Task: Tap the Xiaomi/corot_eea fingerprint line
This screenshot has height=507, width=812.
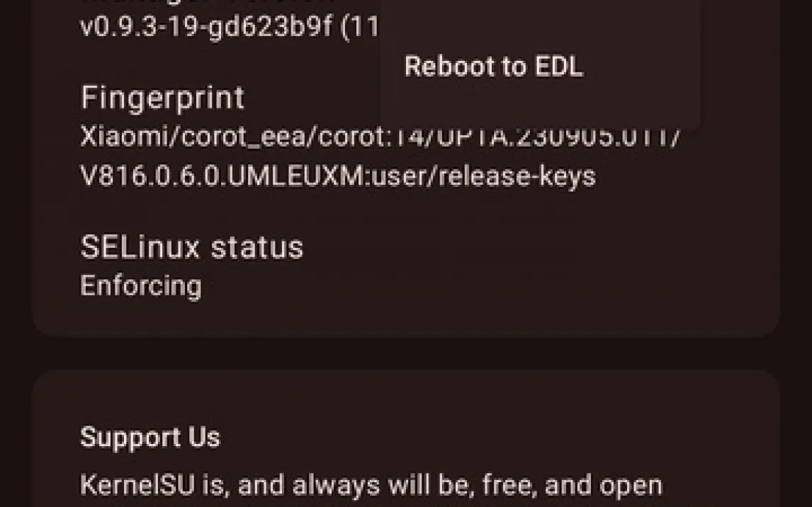Action: 380,137
